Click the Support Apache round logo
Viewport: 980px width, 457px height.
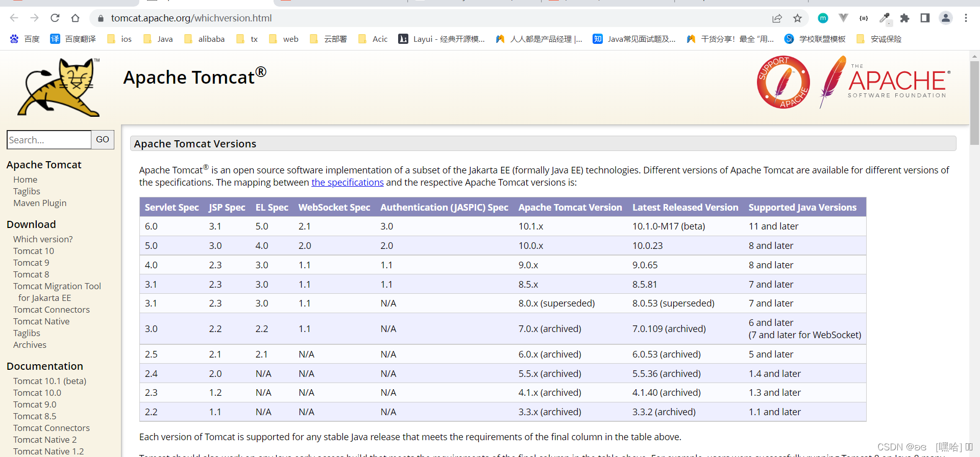coord(783,82)
